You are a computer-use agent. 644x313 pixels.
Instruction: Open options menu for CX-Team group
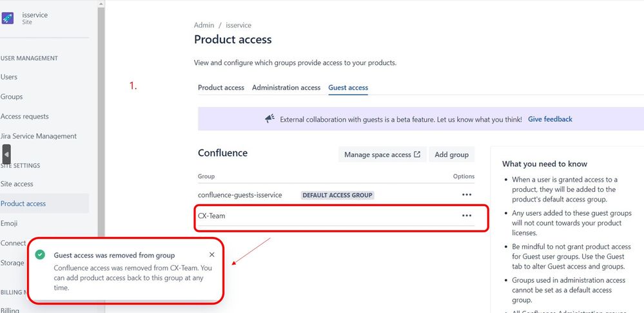click(x=467, y=215)
